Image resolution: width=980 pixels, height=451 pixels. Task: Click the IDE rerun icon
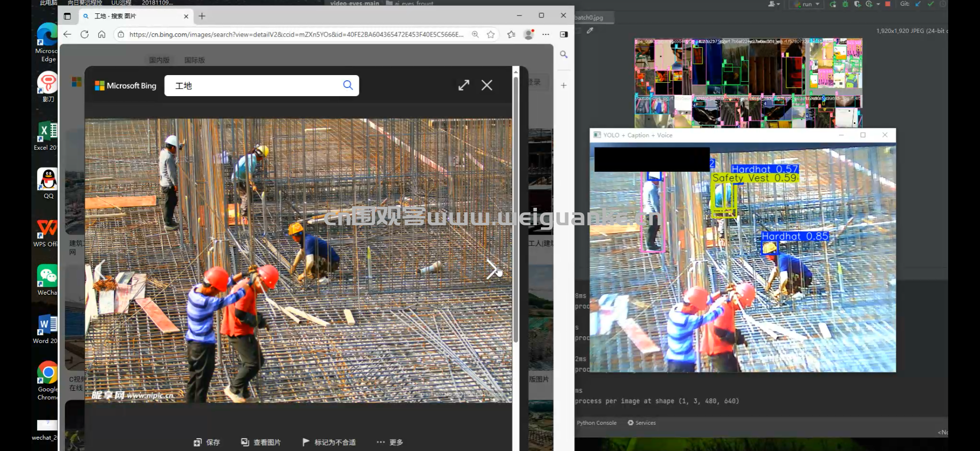pos(833,4)
